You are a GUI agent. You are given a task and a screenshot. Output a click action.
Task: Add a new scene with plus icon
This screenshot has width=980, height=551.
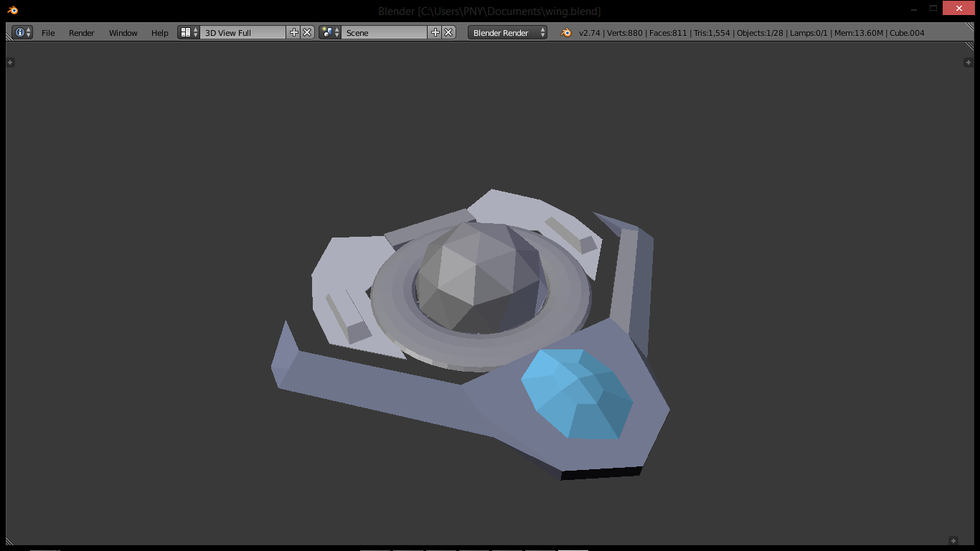click(435, 32)
